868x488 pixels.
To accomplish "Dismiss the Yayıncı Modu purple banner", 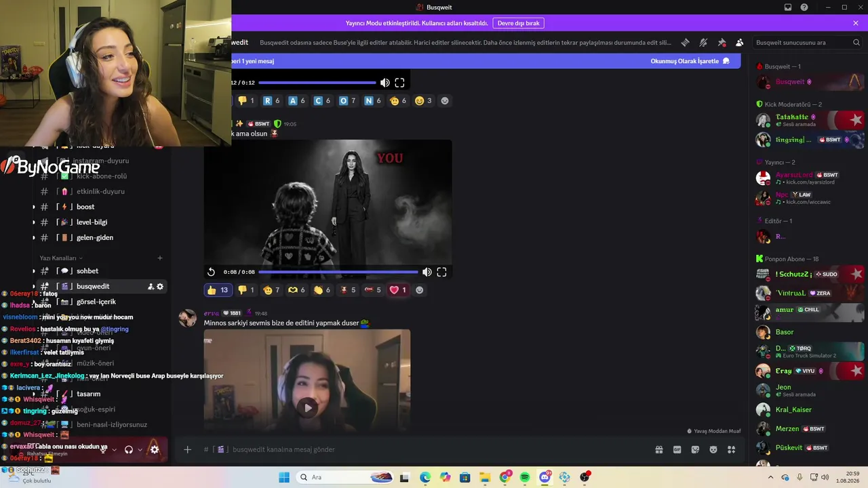I will (x=856, y=23).
